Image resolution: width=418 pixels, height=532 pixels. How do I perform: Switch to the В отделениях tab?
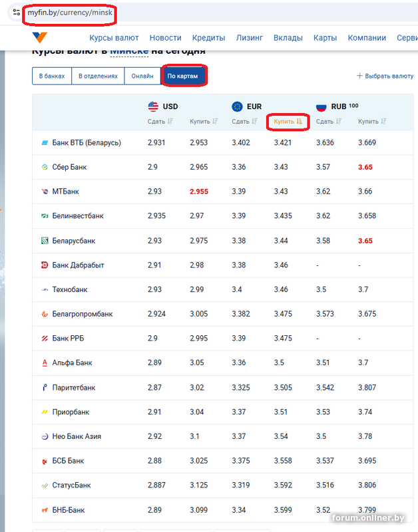(98, 76)
